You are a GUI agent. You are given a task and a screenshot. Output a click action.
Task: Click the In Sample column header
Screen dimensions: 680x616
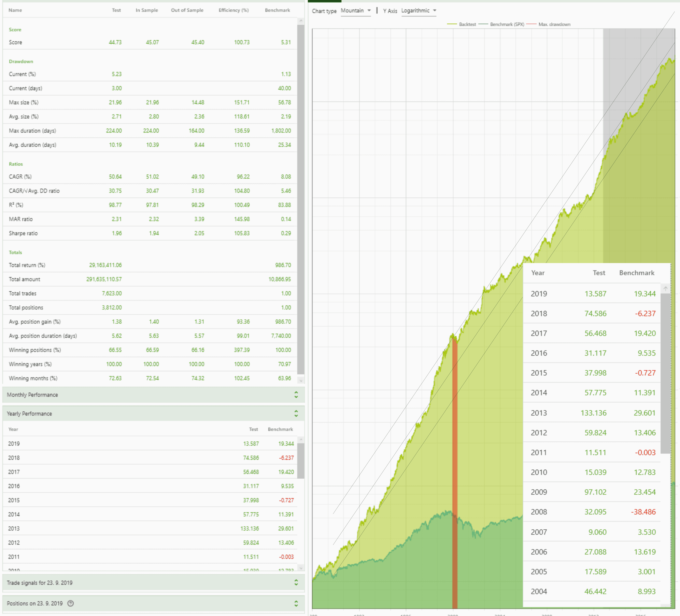click(x=147, y=10)
